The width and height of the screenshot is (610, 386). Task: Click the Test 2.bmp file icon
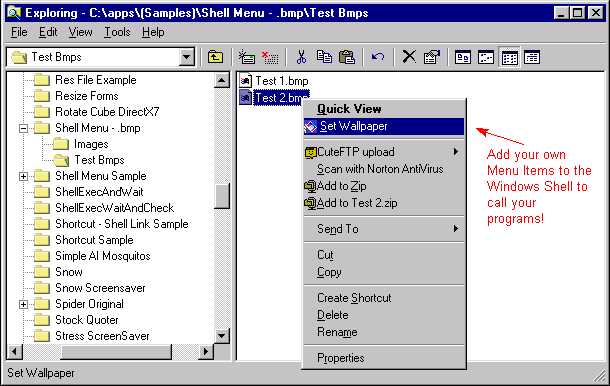click(x=245, y=97)
